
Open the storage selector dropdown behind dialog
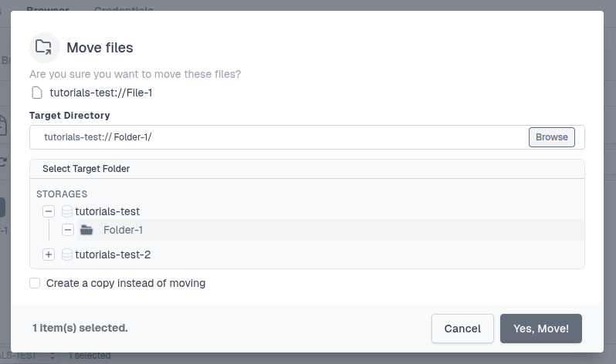click(53, 356)
